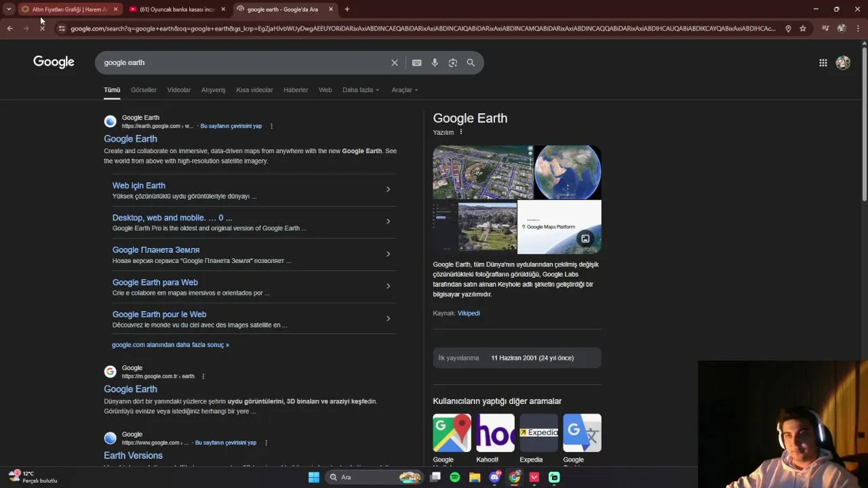Open the media control icon in Chrome toolbar
Screen dimensions: 868x488
pos(825,28)
